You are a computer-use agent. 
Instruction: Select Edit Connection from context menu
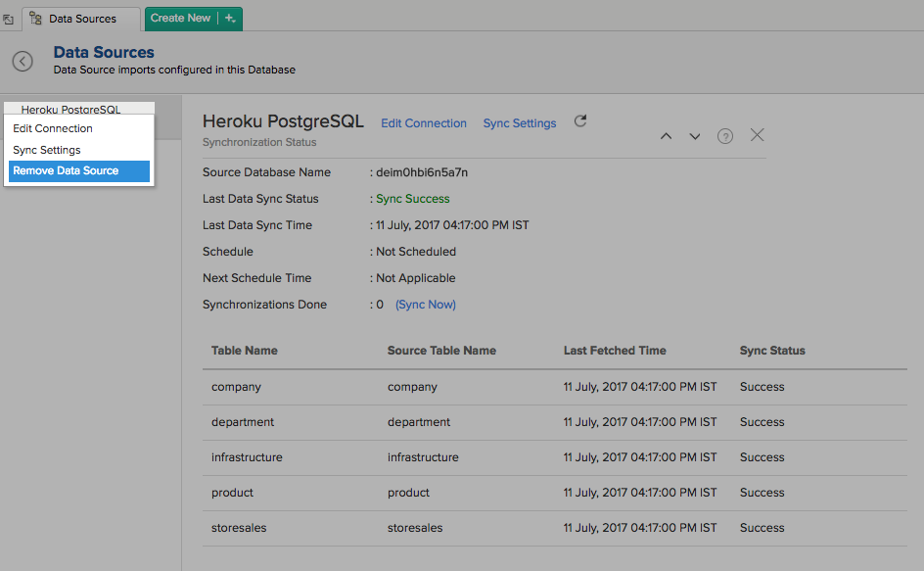click(x=53, y=128)
